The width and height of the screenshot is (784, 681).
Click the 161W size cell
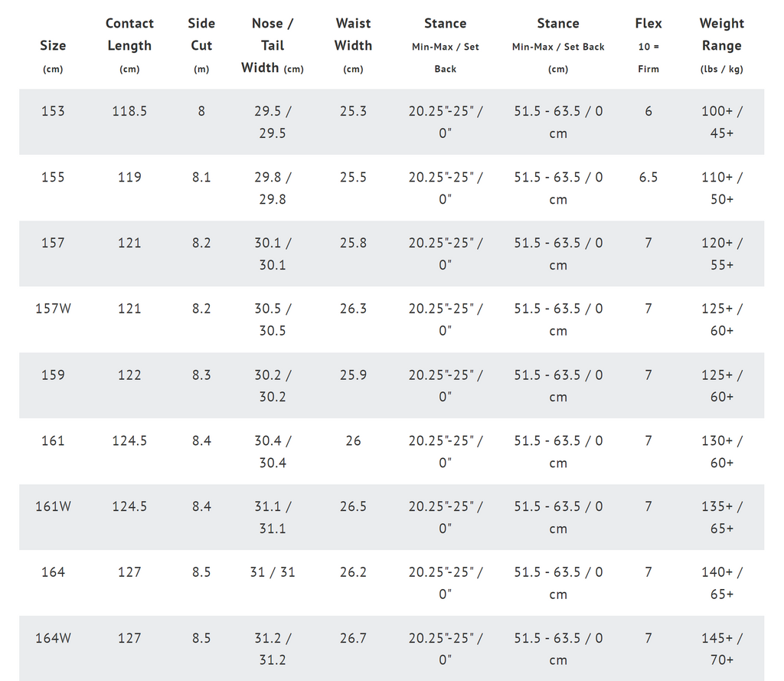pyautogui.click(x=53, y=506)
